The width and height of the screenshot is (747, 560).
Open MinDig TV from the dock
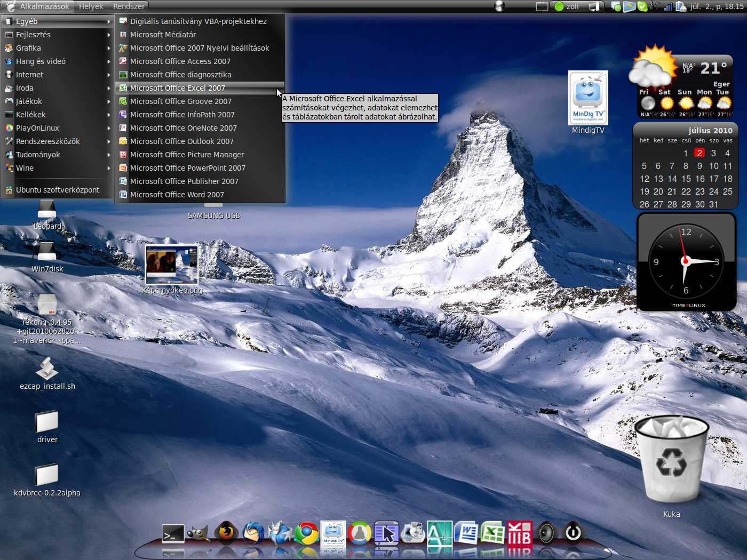click(x=333, y=533)
